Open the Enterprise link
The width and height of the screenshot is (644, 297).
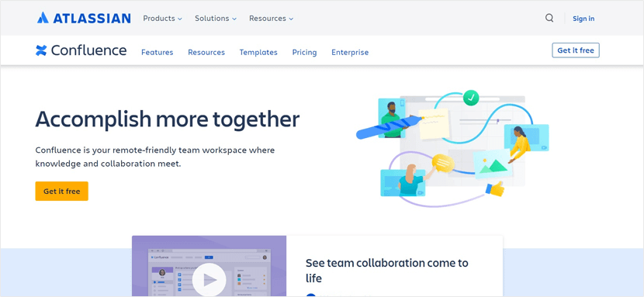pos(350,52)
